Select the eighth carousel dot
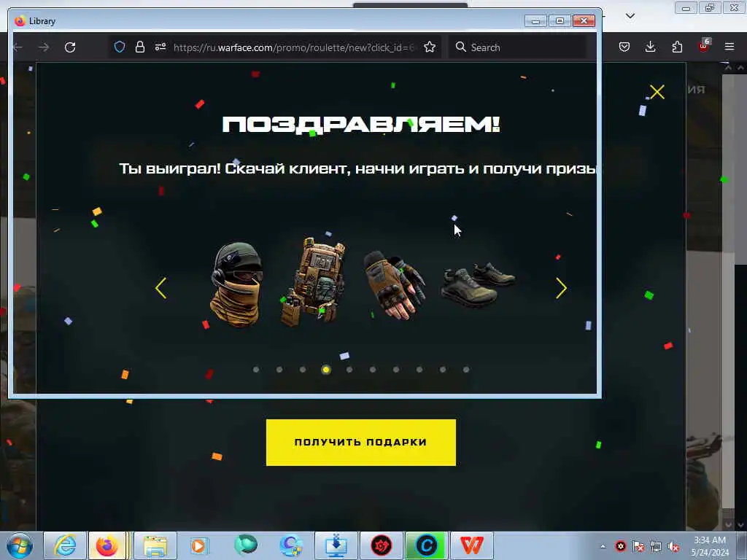747x560 pixels. point(419,370)
